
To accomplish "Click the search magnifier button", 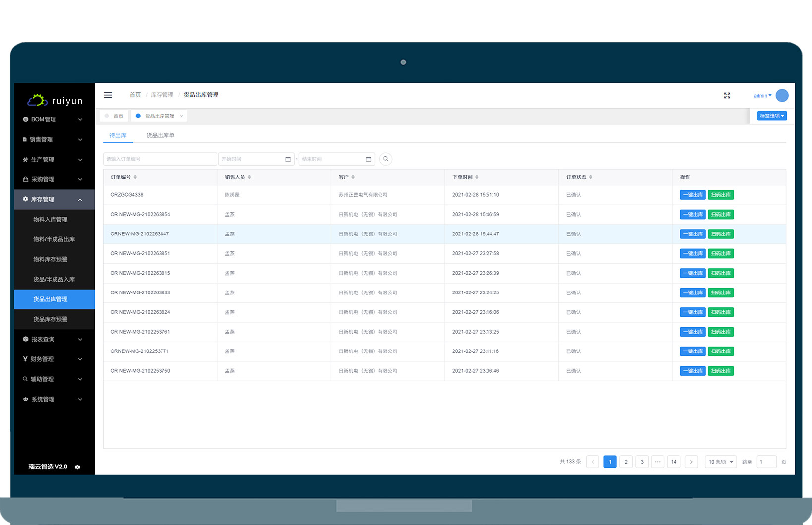I will tap(386, 159).
